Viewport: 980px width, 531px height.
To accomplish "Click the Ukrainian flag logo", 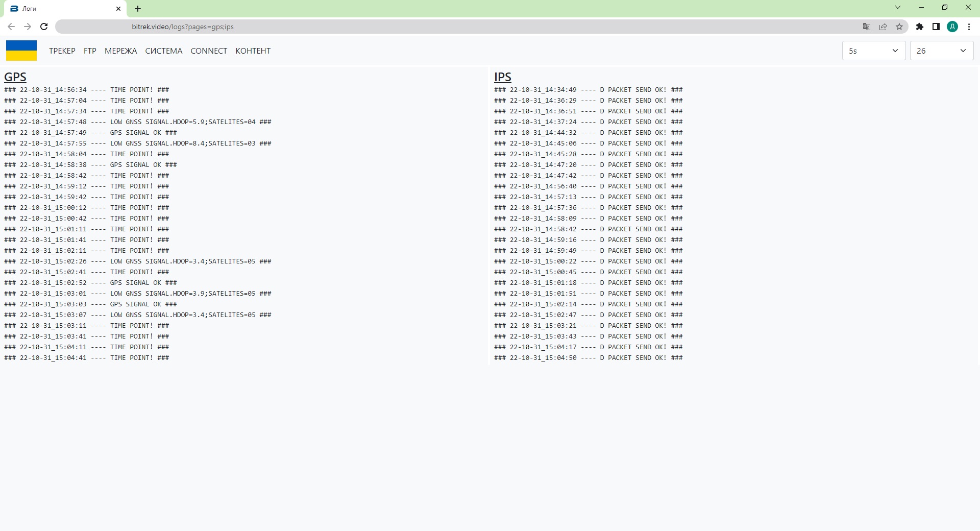I will (21, 51).
